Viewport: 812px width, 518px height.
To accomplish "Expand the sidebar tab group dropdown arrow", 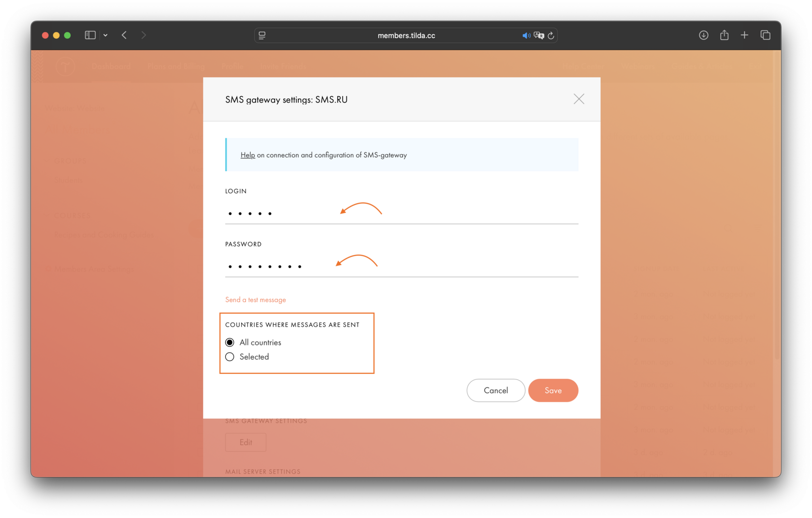I will (x=105, y=35).
